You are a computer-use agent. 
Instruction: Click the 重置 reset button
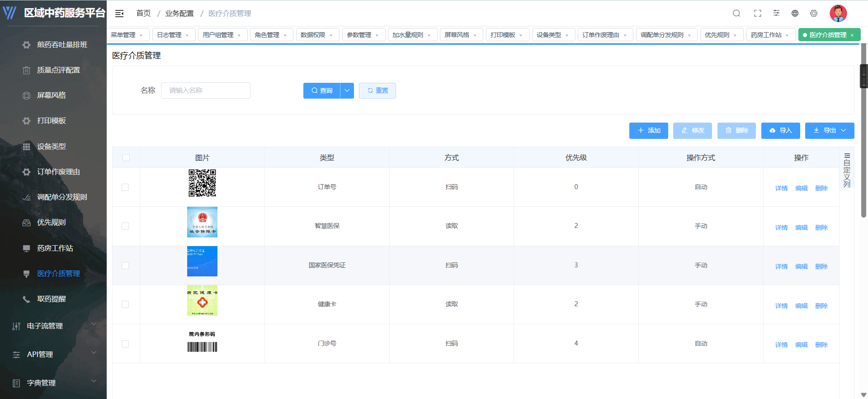377,90
